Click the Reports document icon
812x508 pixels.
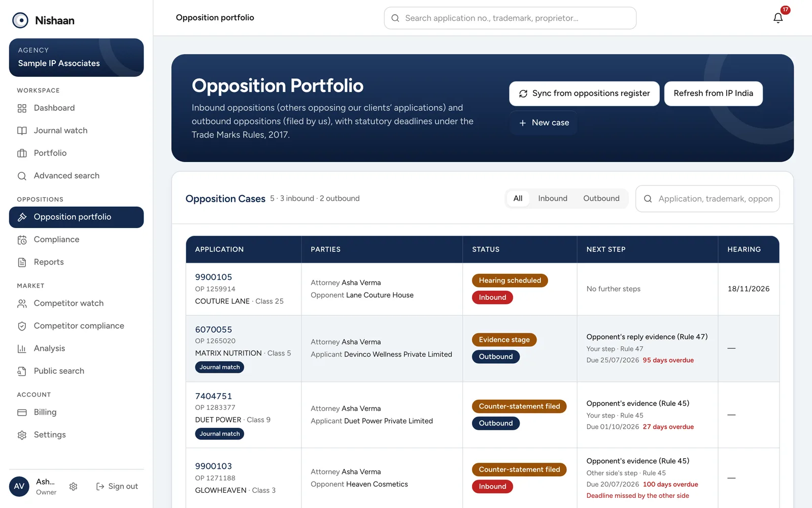(22, 262)
